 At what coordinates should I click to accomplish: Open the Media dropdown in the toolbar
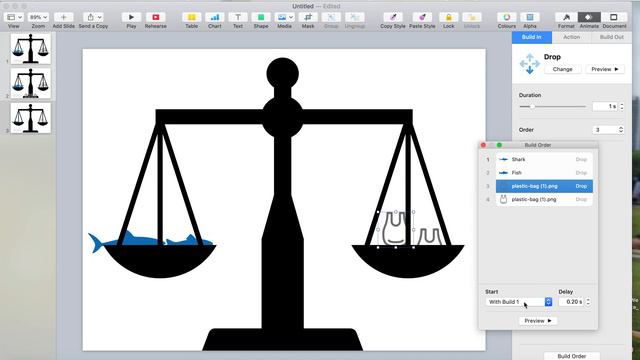click(284, 17)
